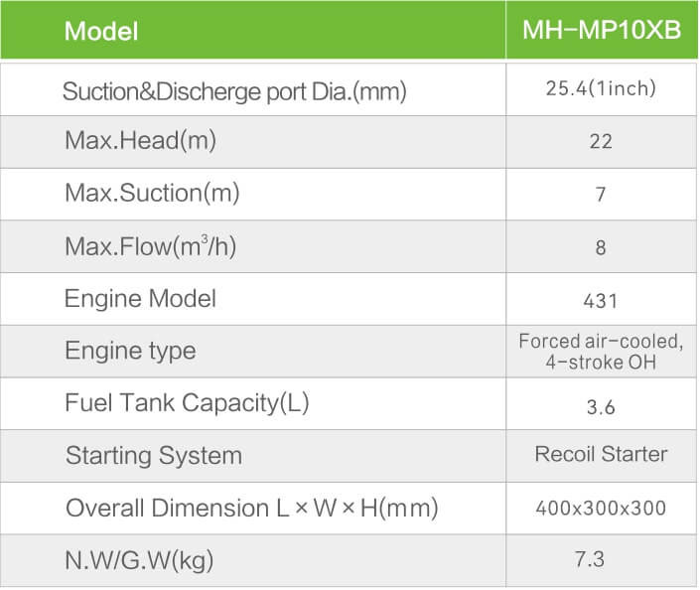The width and height of the screenshot is (700, 590).
Task: Click the Starting System row label
Action: point(154,456)
